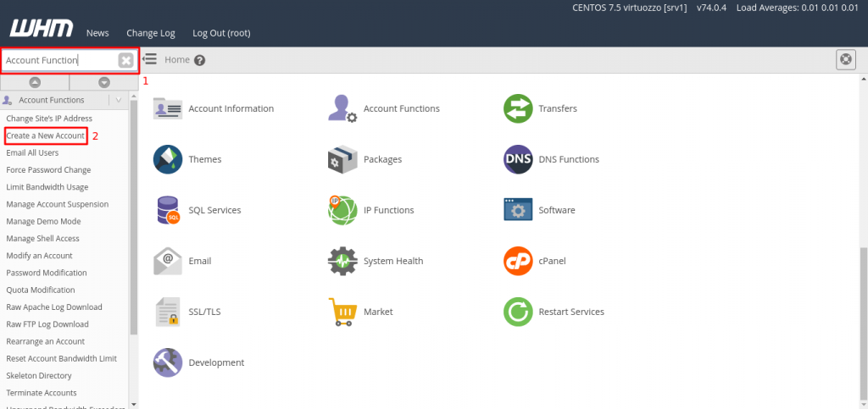
Task: Open the Development wrench icon
Action: tap(168, 363)
